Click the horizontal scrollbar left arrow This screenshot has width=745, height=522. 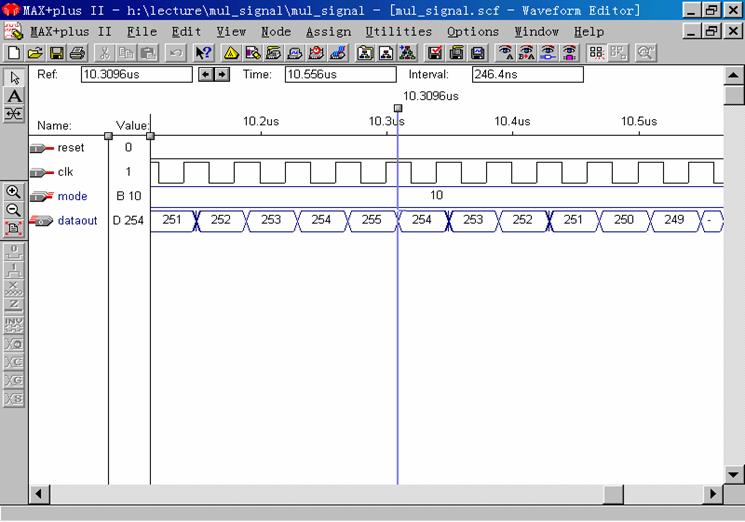click(39, 494)
